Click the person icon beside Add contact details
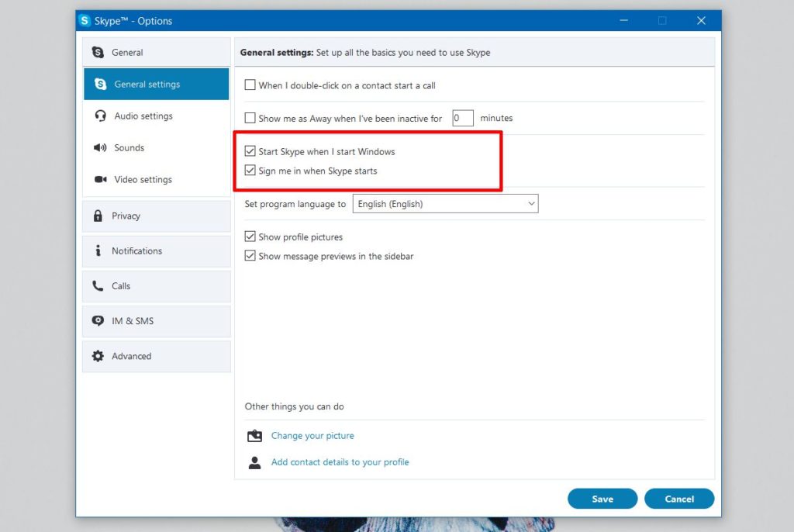Image resolution: width=794 pixels, height=532 pixels. [254, 462]
